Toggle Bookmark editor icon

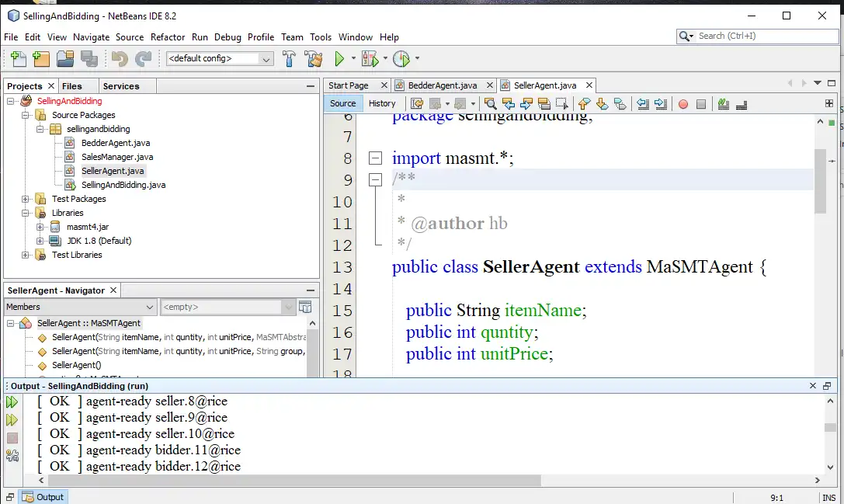coord(620,104)
